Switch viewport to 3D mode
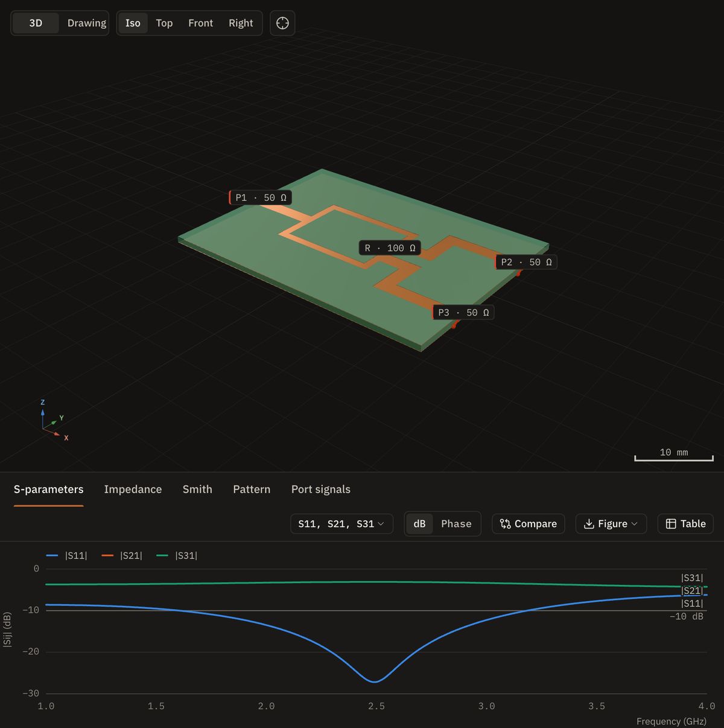The width and height of the screenshot is (724, 728). (x=36, y=23)
